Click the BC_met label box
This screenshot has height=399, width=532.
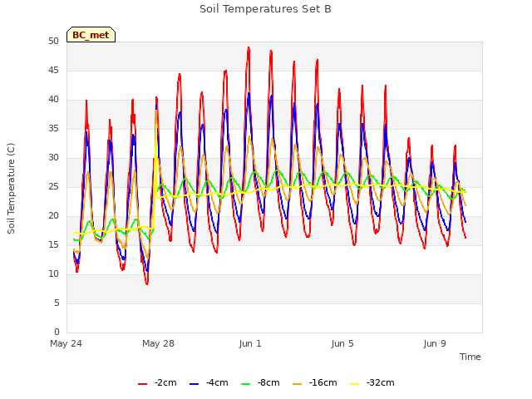(91, 35)
